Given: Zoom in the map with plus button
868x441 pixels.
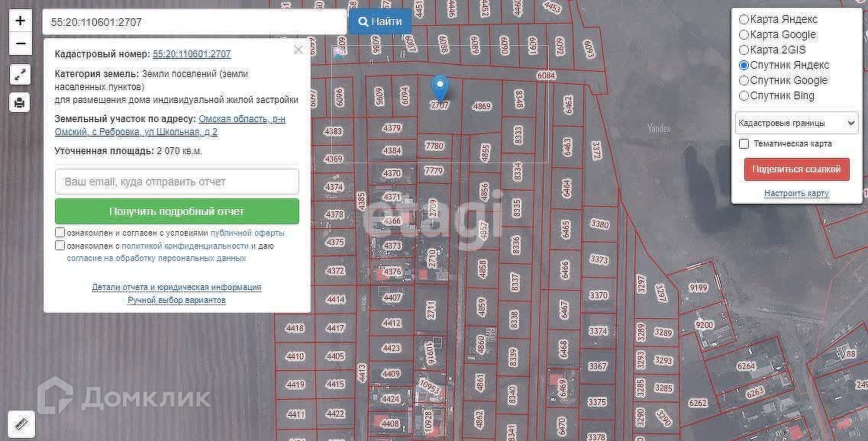Looking at the screenshot, I should point(20,21).
